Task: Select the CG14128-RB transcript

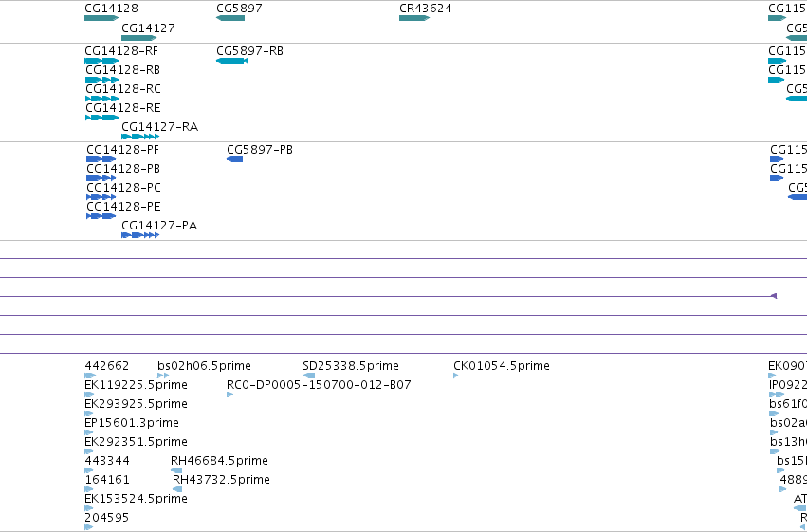Action: tap(101, 80)
